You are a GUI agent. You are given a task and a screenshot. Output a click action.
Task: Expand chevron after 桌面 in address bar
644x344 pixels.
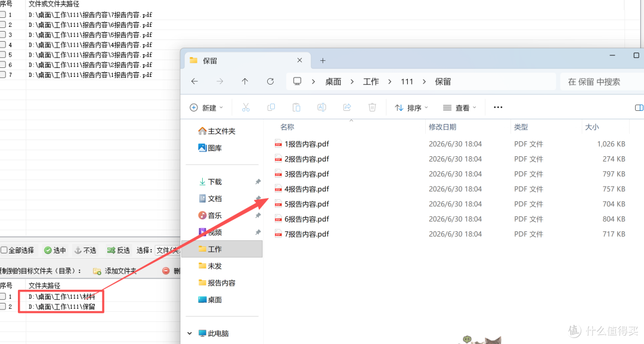[x=352, y=82]
